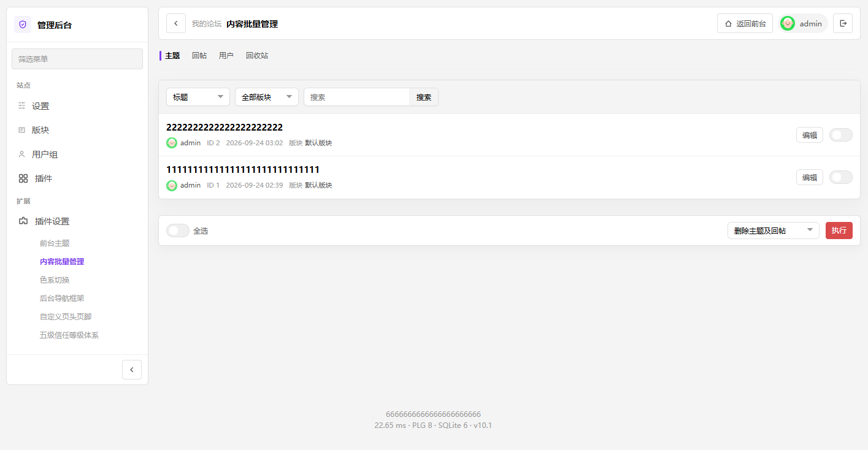Click the avatar in topic 1111 row
The width and height of the screenshot is (868, 450).
pos(172,185)
